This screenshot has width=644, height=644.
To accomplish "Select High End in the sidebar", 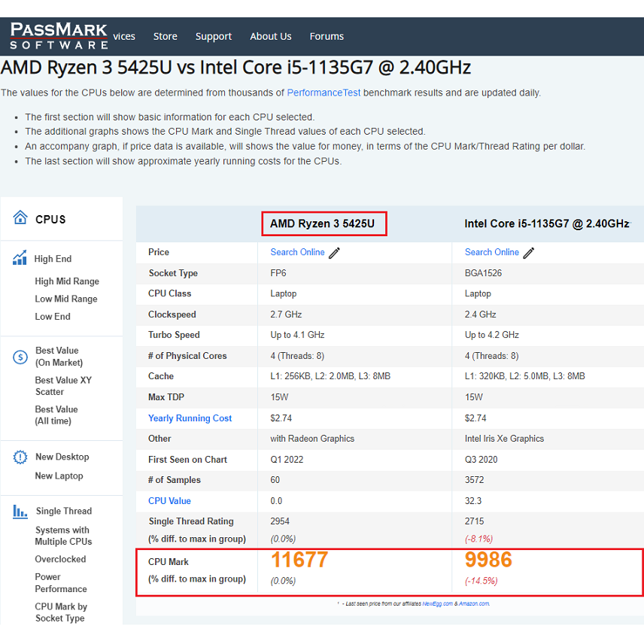I will coord(53,259).
